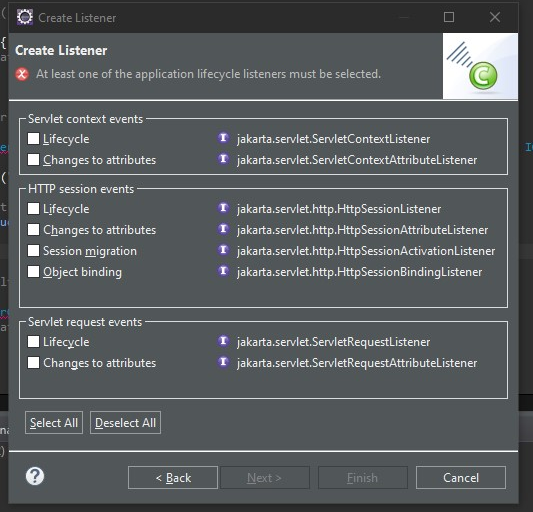
Task: Check the Object binding checkbox
Action: click(x=33, y=272)
